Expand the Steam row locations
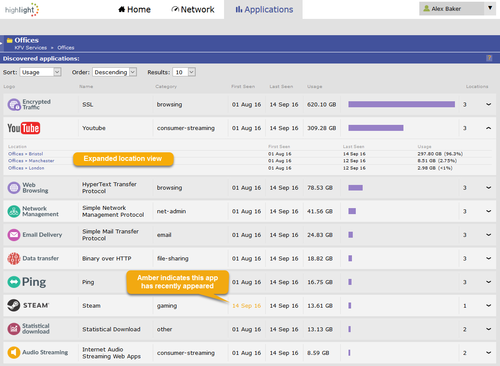The height and width of the screenshot is (366, 500). tap(489, 305)
